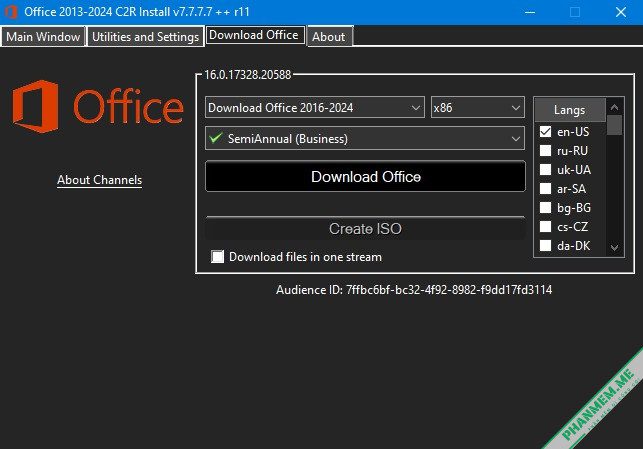Screen dimensions: 643x449
Task: Click the Langs column header
Action: 570,110
